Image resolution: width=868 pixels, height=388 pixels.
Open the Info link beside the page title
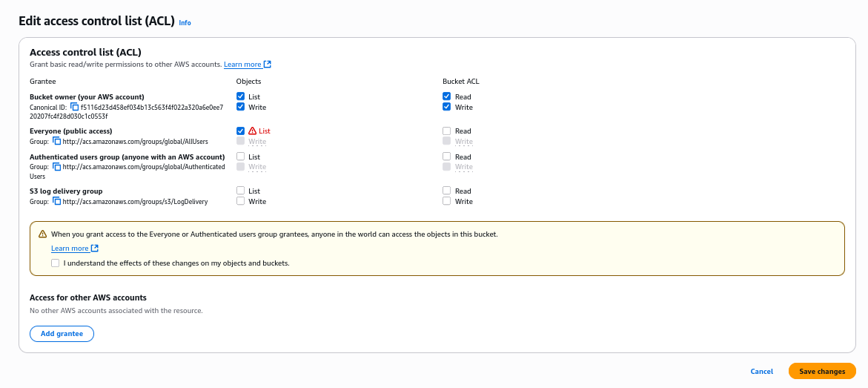(185, 23)
